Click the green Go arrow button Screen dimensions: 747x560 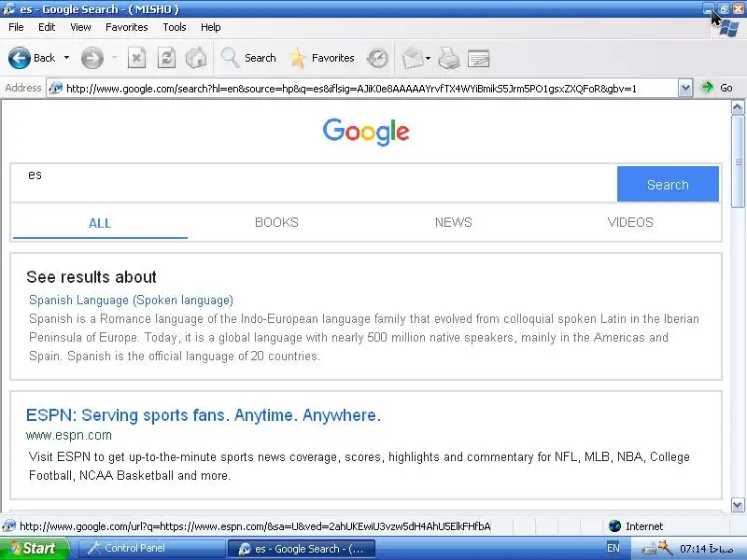[707, 87]
